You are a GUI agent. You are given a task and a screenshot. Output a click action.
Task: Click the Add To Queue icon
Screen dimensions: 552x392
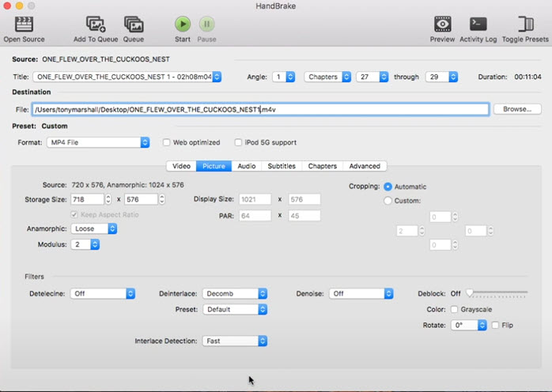(x=96, y=24)
